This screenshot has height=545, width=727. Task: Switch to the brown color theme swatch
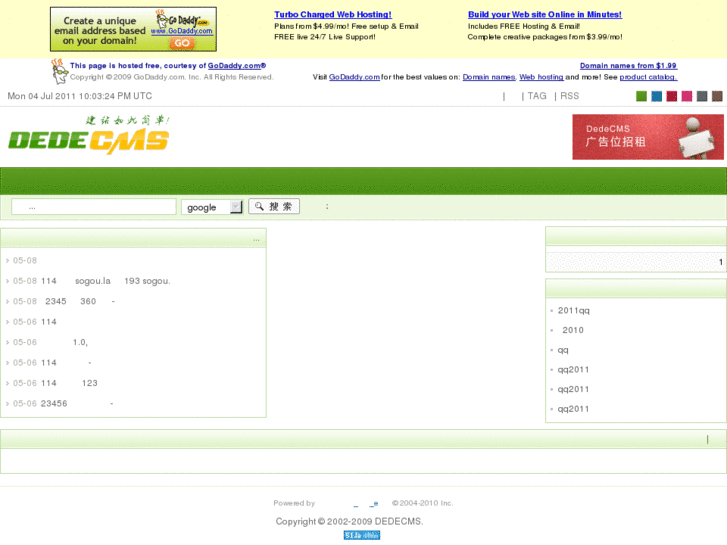(717, 96)
